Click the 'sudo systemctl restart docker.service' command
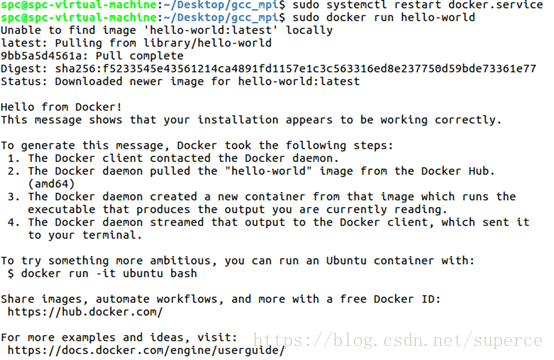Screen dimensions: 554x360 pyautogui.click(x=418, y=5)
